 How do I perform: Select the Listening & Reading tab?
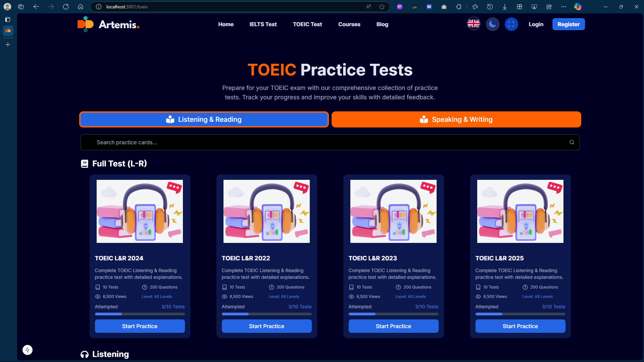click(204, 119)
